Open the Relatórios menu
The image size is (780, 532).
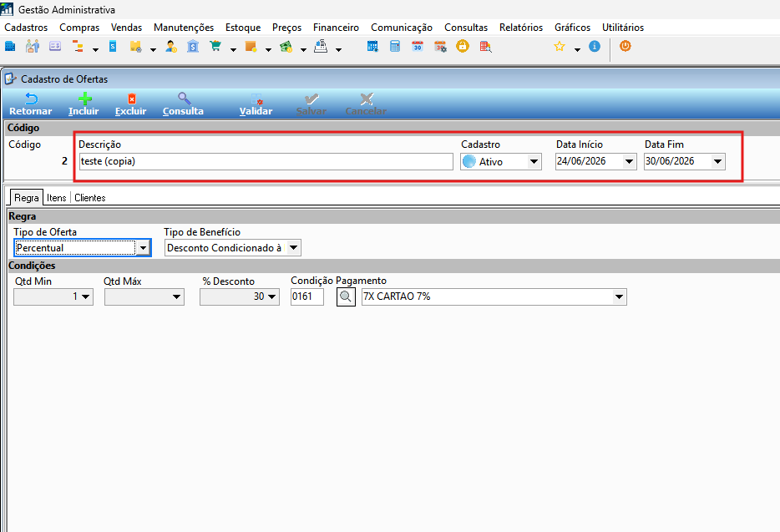521,28
